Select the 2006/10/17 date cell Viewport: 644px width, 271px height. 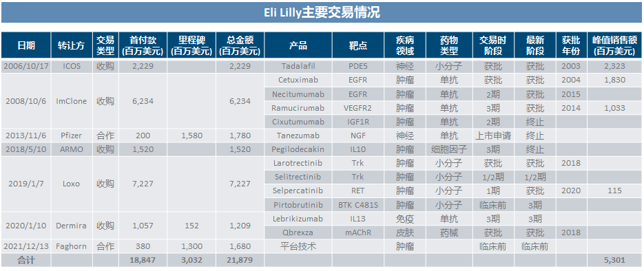[x=26, y=67]
